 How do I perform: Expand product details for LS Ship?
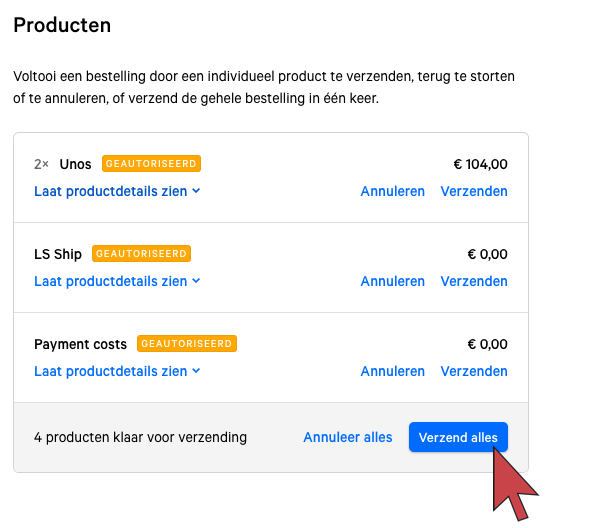[x=110, y=281]
